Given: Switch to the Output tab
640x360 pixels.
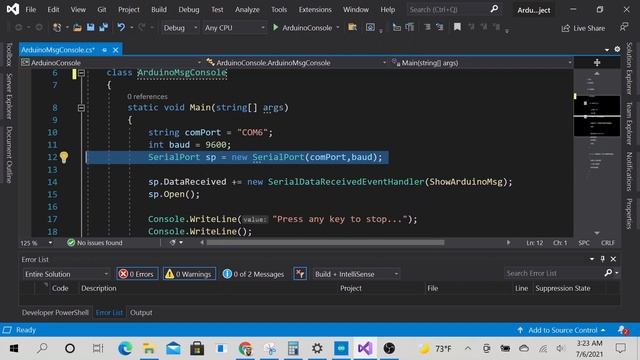Looking at the screenshot, I should (141, 313).
